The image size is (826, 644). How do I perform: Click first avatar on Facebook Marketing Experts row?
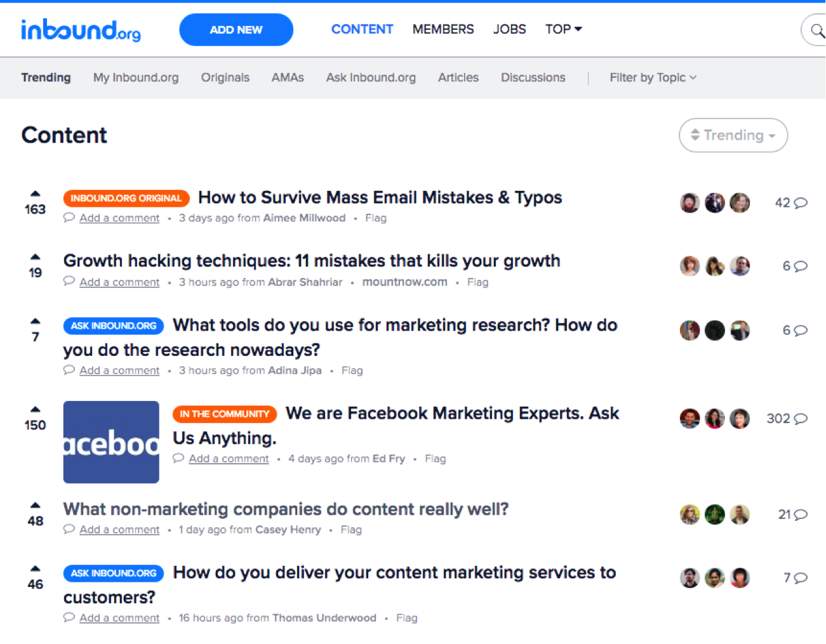(689, 419)
